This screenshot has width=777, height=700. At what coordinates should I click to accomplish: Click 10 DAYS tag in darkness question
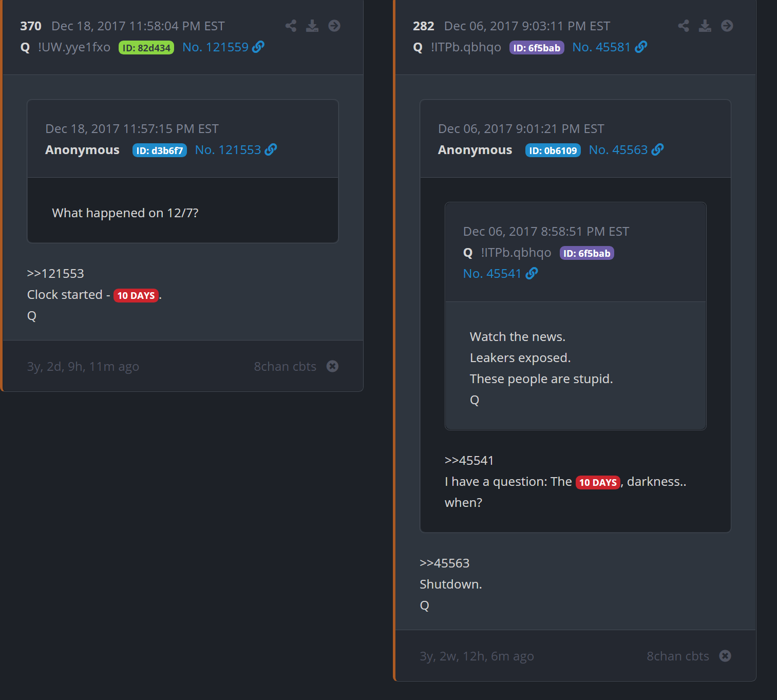598,482
